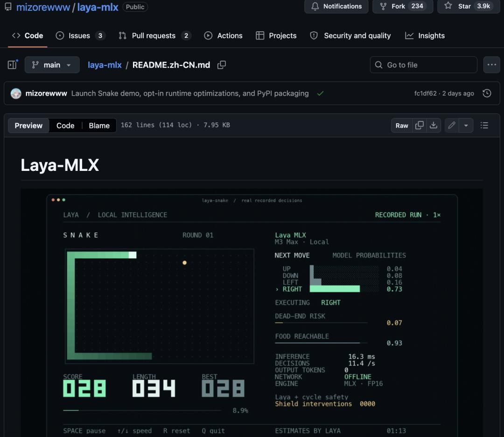Copy raw file contents
The width and height of the screenshot is (504, 437).
pyautogui.click(x=420, y=126)
